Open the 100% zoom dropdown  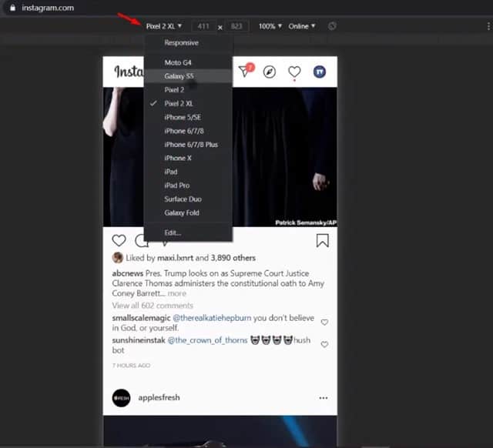pos(270,26)
